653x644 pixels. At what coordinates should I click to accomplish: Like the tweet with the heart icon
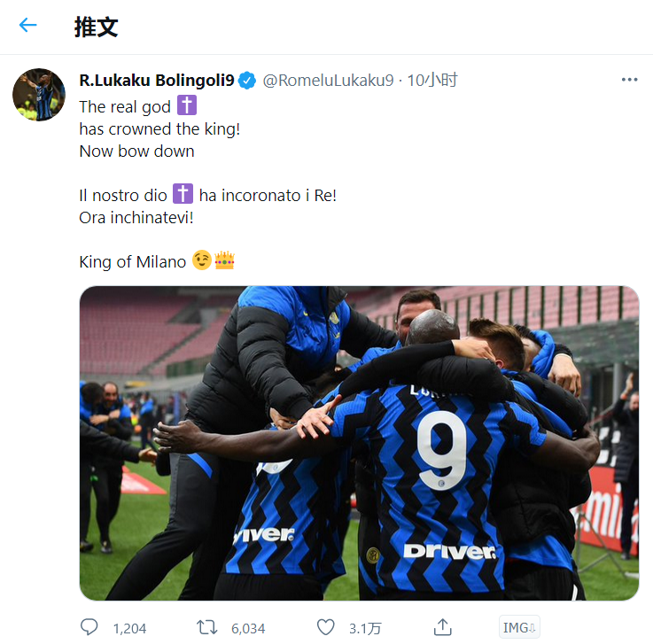[x=326, y=627]
